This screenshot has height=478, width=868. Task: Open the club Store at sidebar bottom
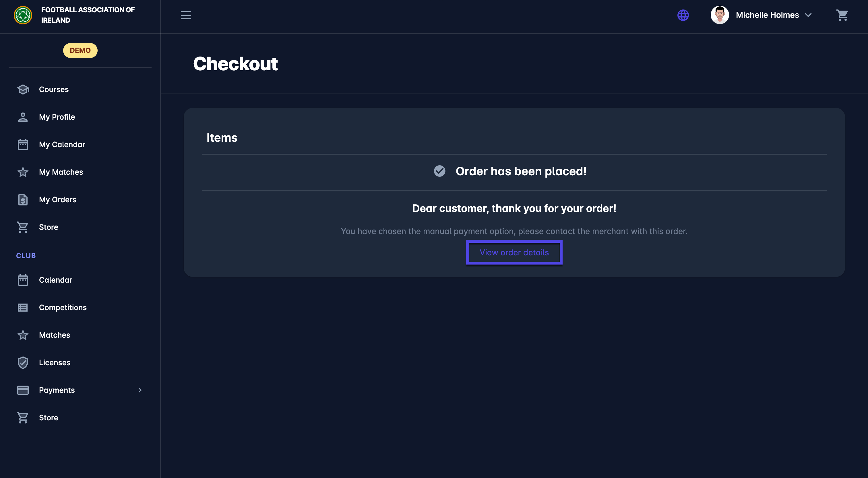click(49, 418)
